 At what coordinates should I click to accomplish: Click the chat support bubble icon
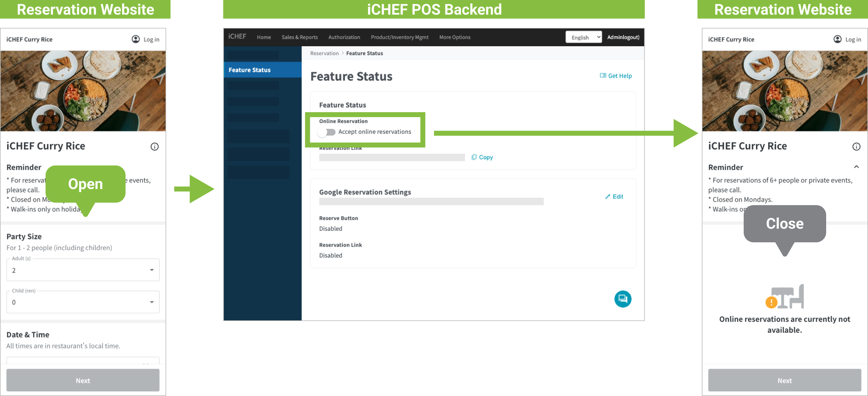622,299
